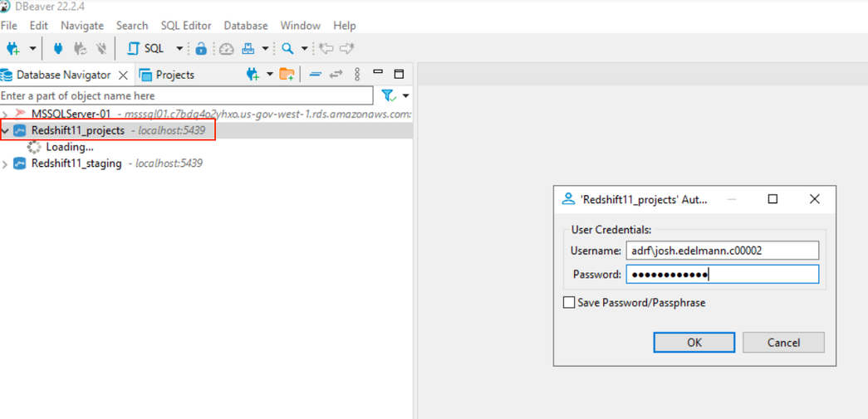Enable Save Password/Passphrase checkbox
Screen dimensions: 868x419
[568, 302]
